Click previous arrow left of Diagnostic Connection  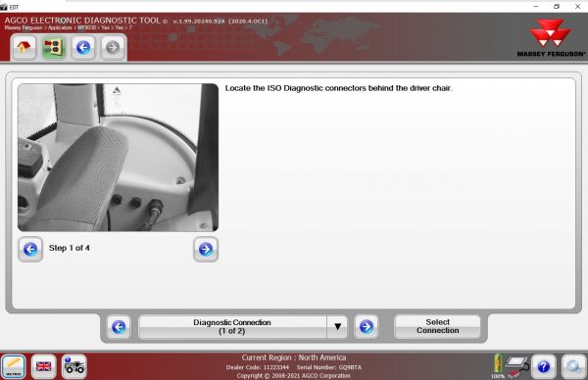(119, 327)
